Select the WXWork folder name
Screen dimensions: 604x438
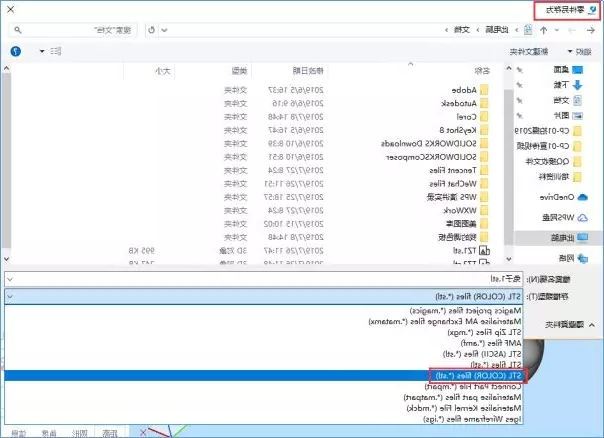tap(460, 210)
